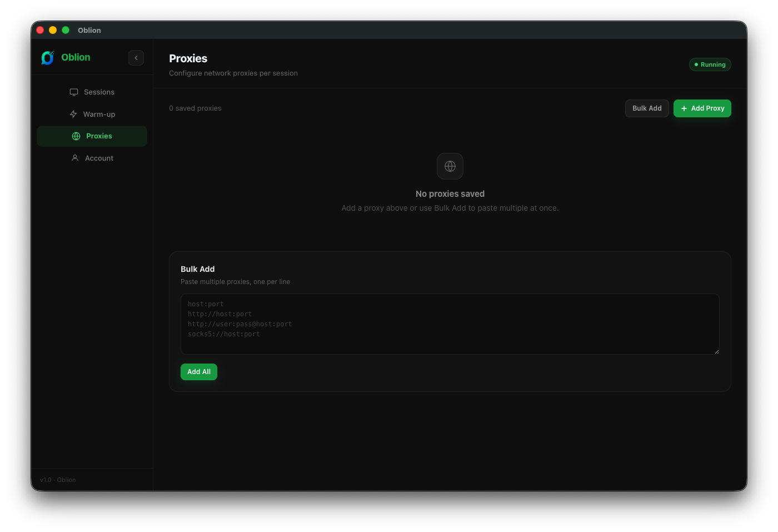
Task: Click 'v1.0 · Oblion' version text
Action: coord(58,480)
